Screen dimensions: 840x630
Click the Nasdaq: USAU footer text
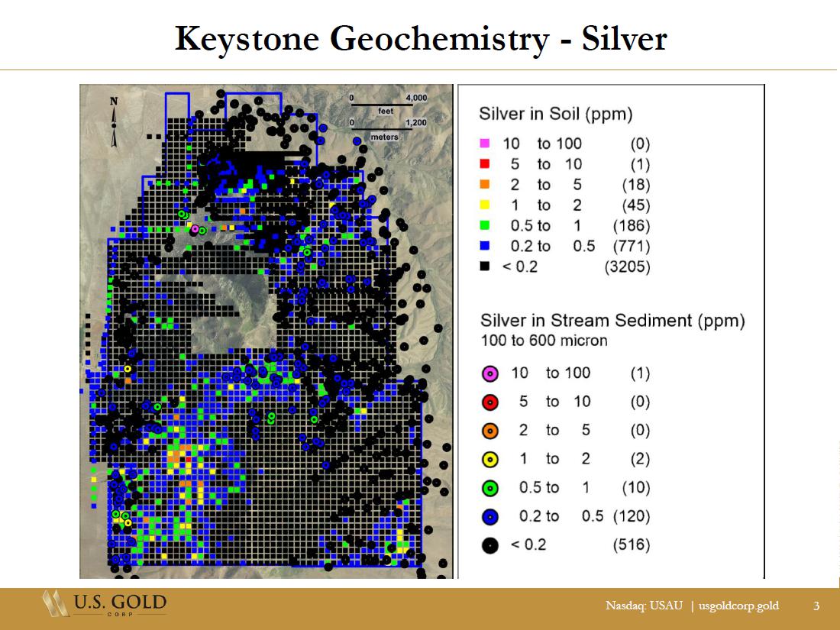pyautogui.click(x=644, y=606)
